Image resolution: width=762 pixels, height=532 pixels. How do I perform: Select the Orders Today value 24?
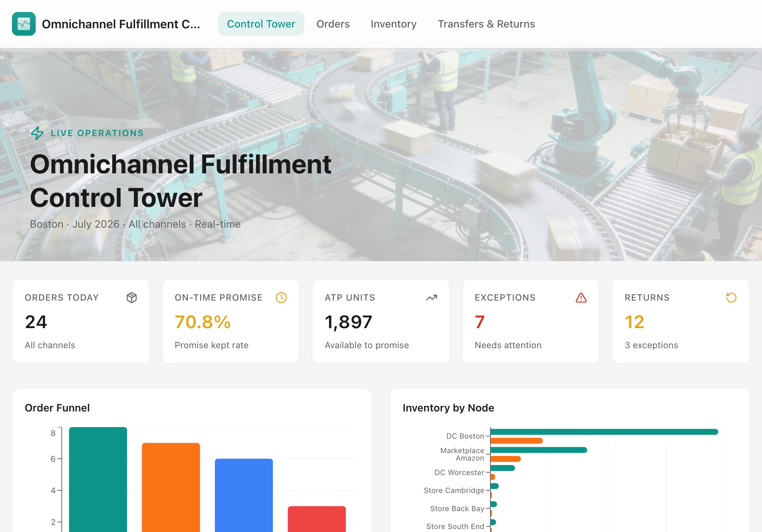click(36, 322)
